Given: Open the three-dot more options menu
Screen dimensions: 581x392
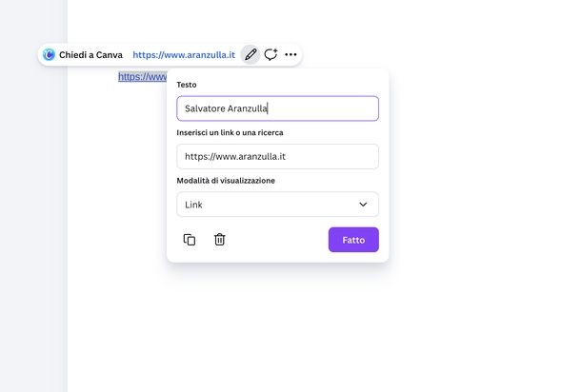Looking at the screenshot, I should point(290,55).
